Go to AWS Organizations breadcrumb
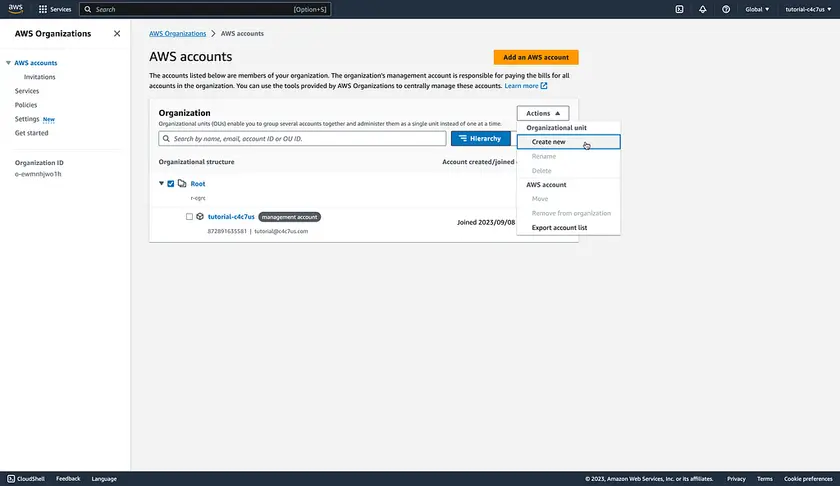840x486 pixels. click(177, 33)
